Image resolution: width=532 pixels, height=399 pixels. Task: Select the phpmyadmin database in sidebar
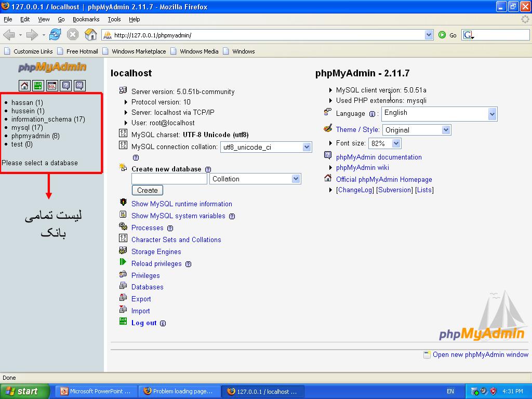35,136
